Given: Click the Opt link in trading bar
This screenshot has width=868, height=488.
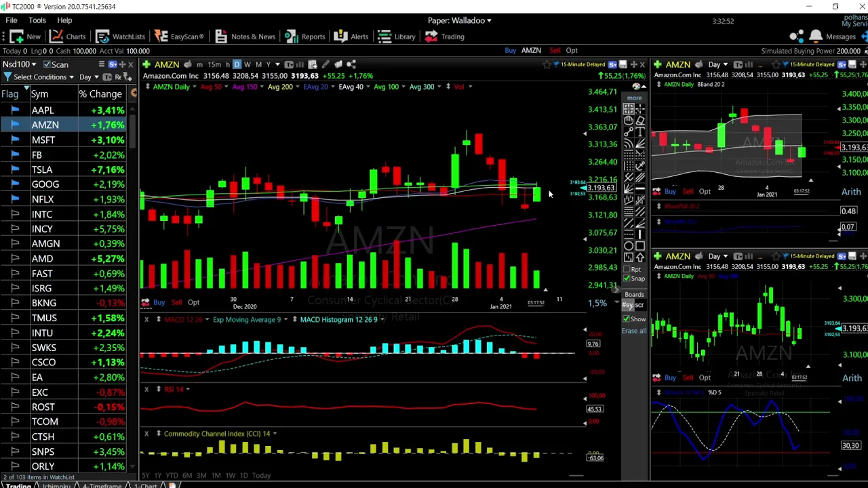Looking at the screenshot, I should click(x=572, y=51).
